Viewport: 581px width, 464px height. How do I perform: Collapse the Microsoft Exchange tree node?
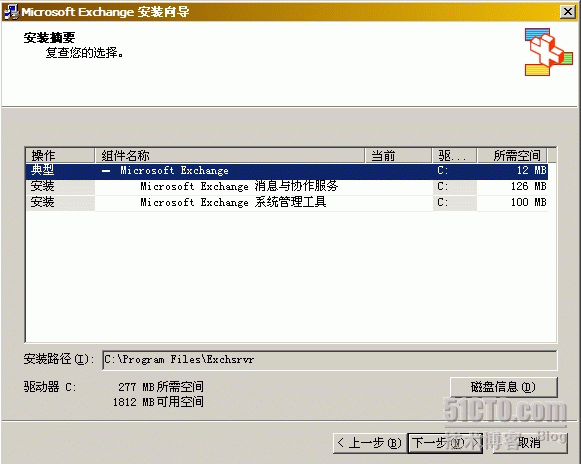click(106, 171)
